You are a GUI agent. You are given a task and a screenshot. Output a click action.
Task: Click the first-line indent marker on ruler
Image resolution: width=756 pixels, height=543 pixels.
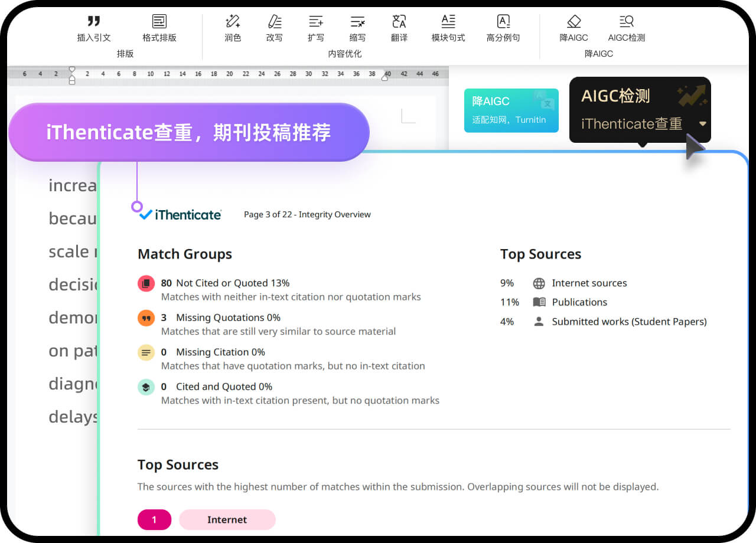pyautogui.click(x=72, y=70)
